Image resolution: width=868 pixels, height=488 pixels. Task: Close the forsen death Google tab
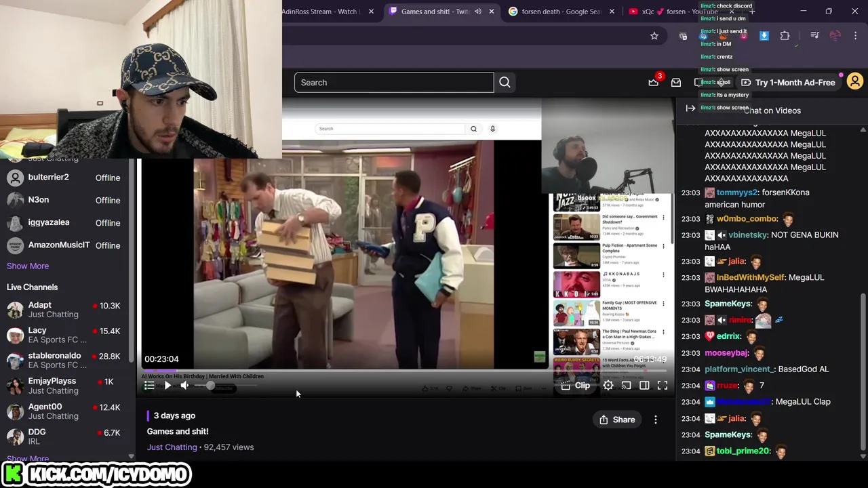coord(612,12)
